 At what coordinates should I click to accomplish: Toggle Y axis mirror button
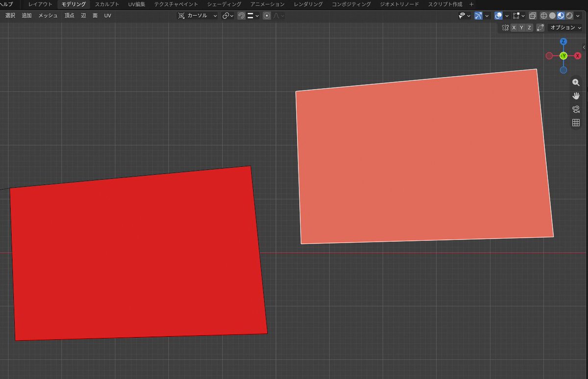[x=521, y=28]
